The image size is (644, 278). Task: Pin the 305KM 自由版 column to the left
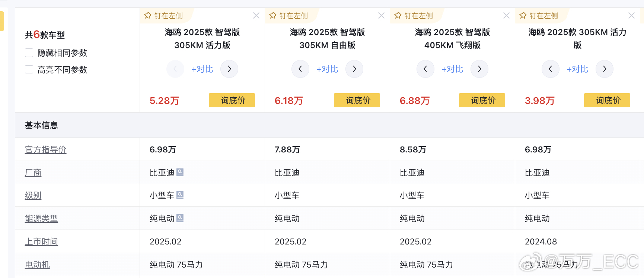pos(288,16)
